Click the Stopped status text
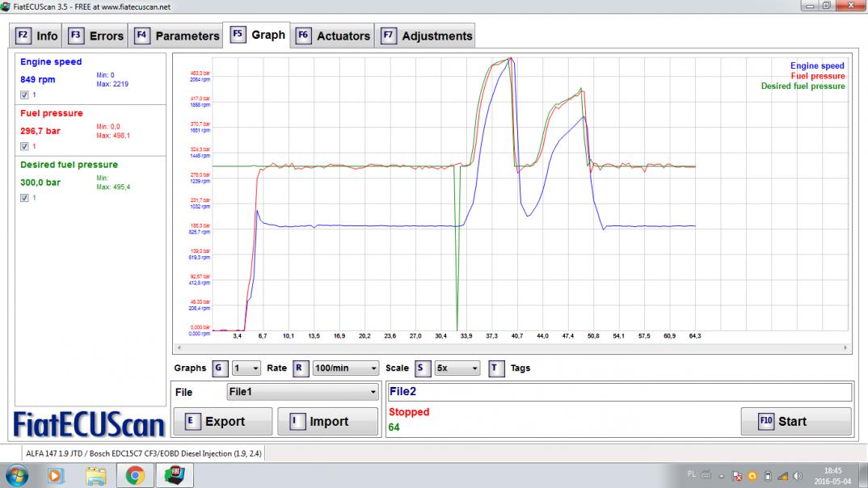This screenshot has height=488, width=868. (x=409, y=412)
